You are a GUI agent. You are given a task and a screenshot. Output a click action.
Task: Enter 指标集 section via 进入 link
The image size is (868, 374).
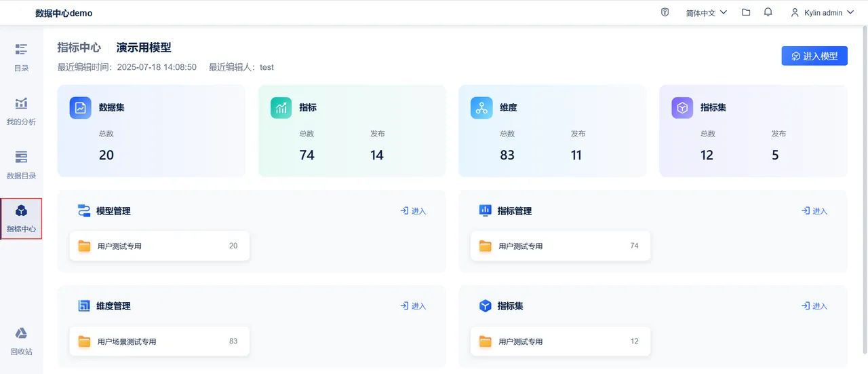coord(814,306)
